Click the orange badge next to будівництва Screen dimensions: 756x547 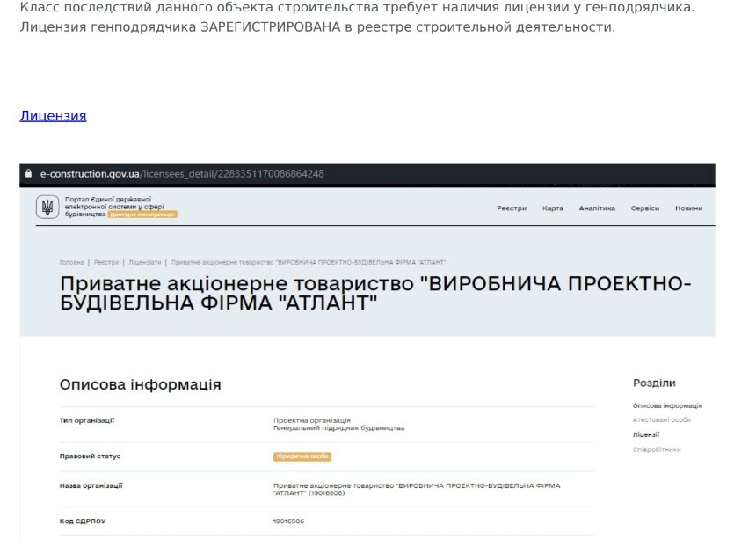coord(142,215)
